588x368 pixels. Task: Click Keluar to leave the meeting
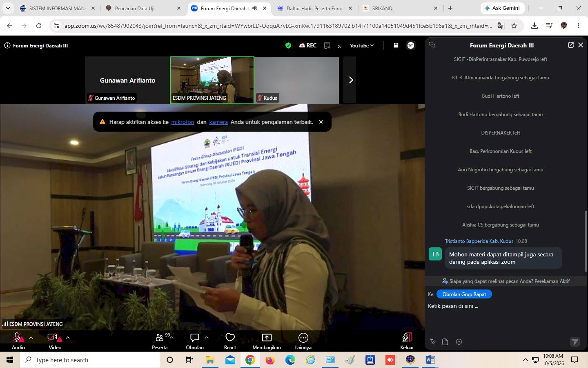pos(407,341)
